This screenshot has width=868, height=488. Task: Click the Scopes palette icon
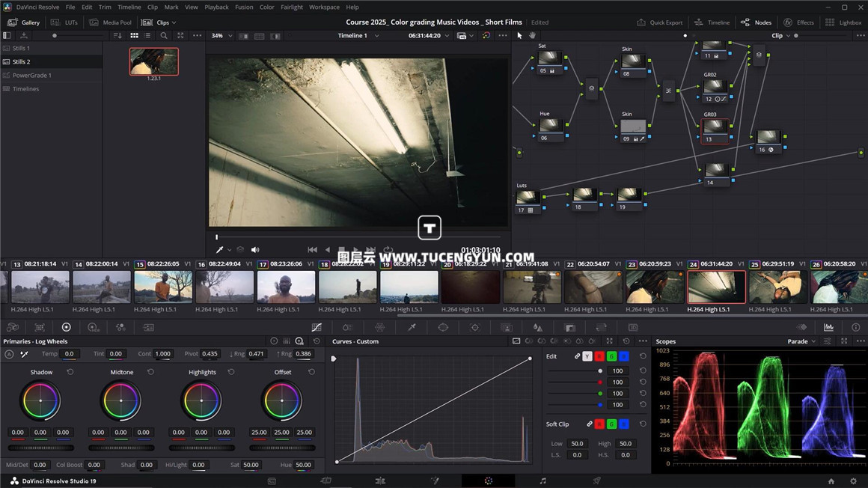(x=828, y=327)
